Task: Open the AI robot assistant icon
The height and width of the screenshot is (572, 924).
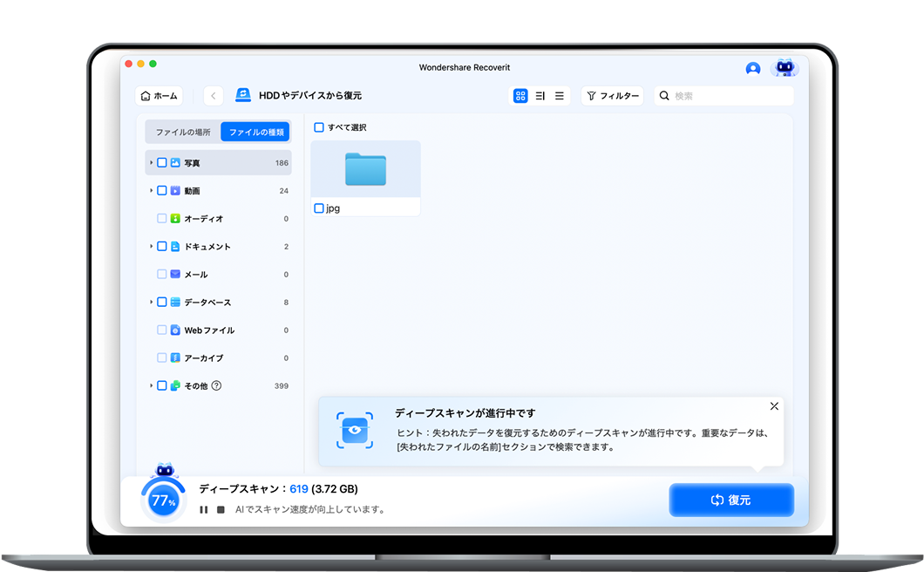Action: [784, 68]
